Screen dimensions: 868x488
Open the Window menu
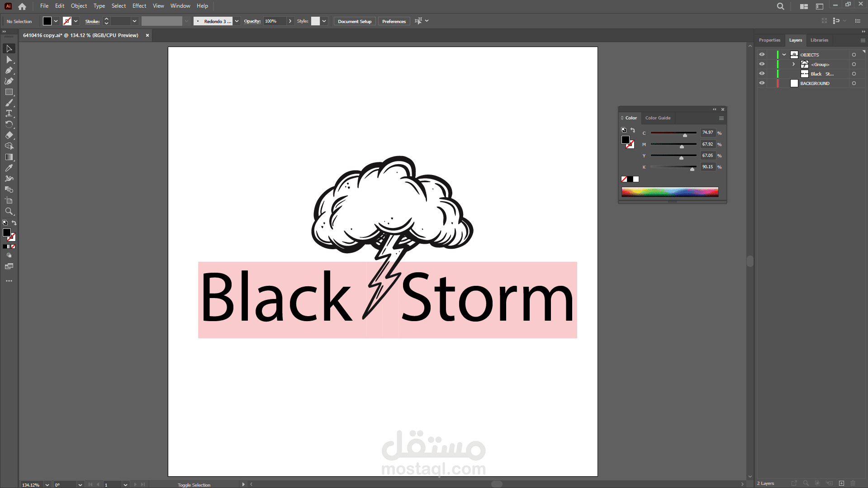click(180, 6)
